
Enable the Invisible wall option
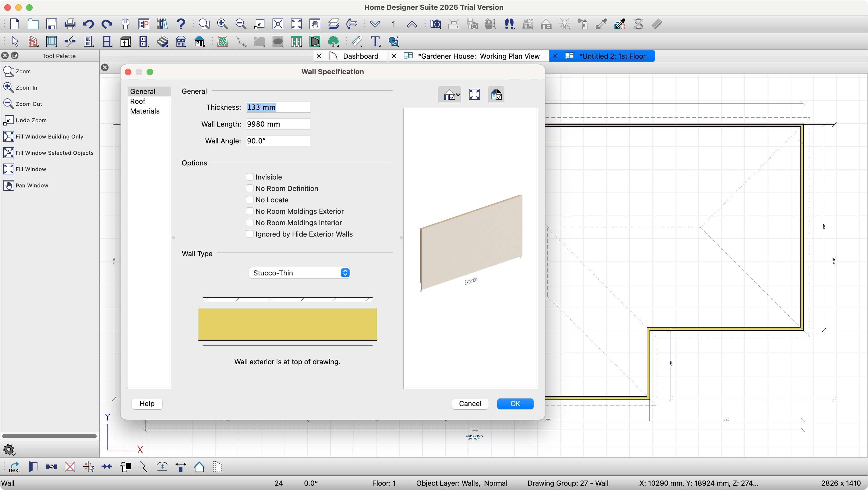(x=250, y=177)
